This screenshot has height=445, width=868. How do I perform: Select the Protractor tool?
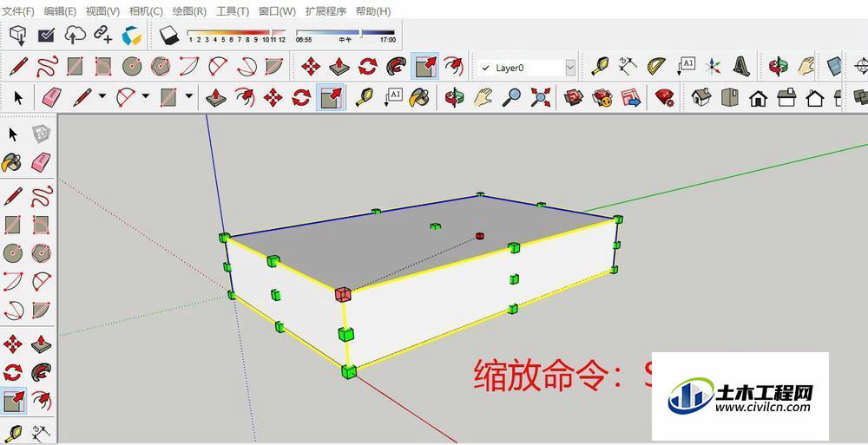pyautogui.click(x=656, y=66)
